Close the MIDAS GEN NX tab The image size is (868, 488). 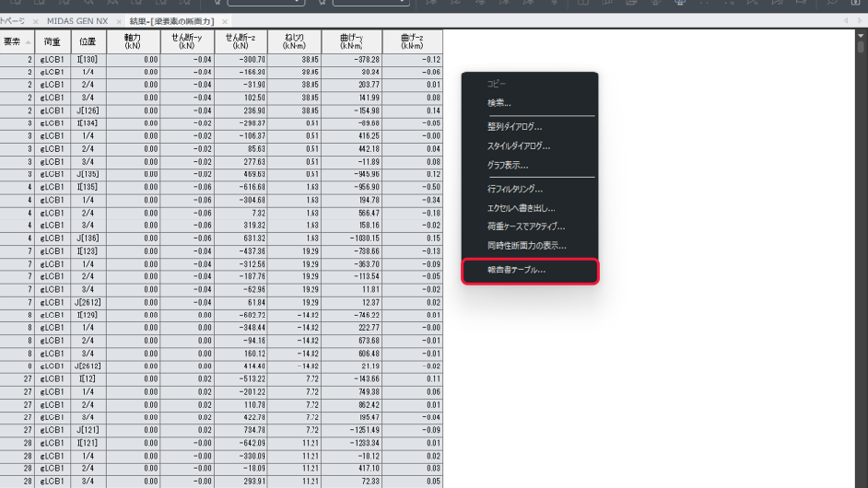(119, 21)
